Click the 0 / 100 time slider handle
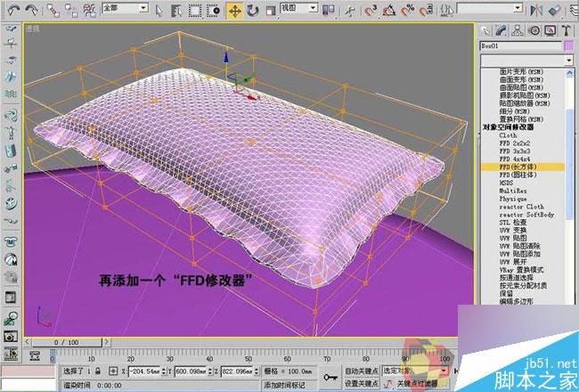The image size is (579, 392). 67,342
